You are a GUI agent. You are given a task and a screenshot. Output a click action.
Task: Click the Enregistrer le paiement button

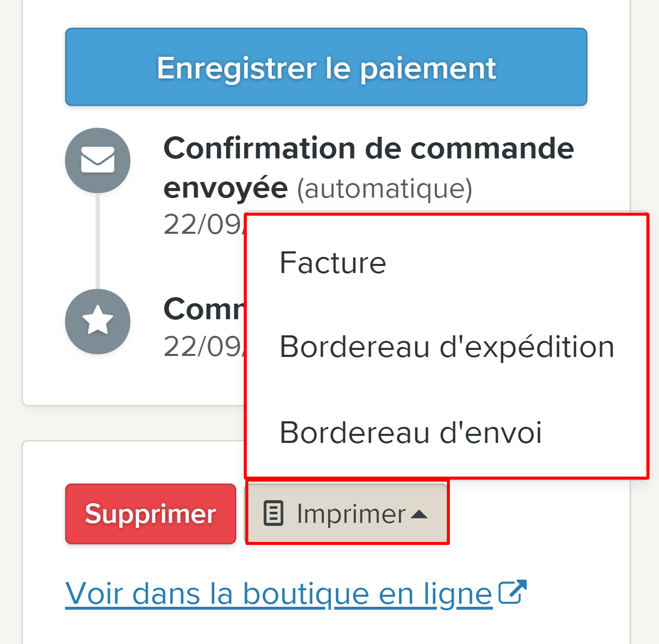pyautogui.click(x=326, y=67)
